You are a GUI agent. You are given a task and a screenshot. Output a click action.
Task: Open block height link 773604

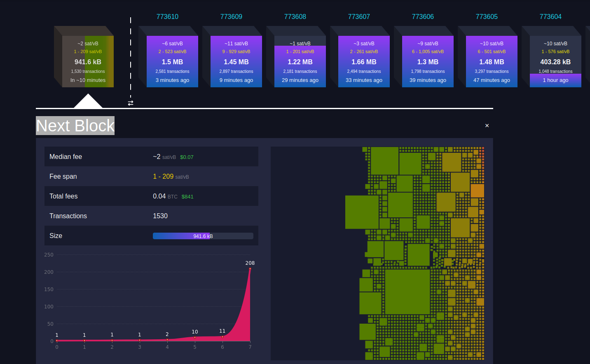(550, 16)
